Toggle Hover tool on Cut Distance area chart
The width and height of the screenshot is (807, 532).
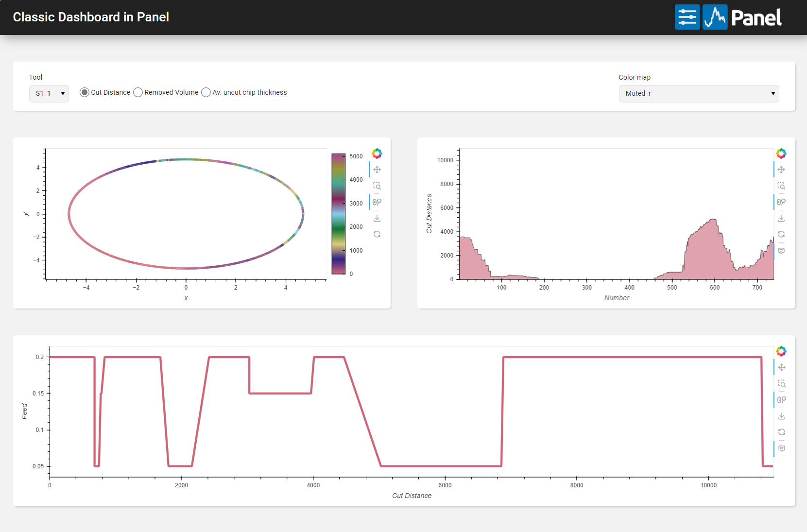781,251
